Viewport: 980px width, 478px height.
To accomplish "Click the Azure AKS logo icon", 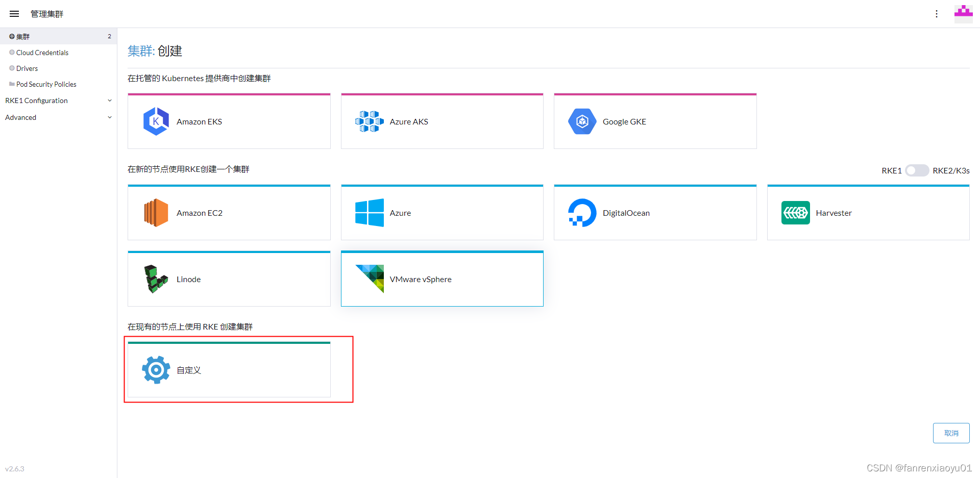I will pos(370,121).
